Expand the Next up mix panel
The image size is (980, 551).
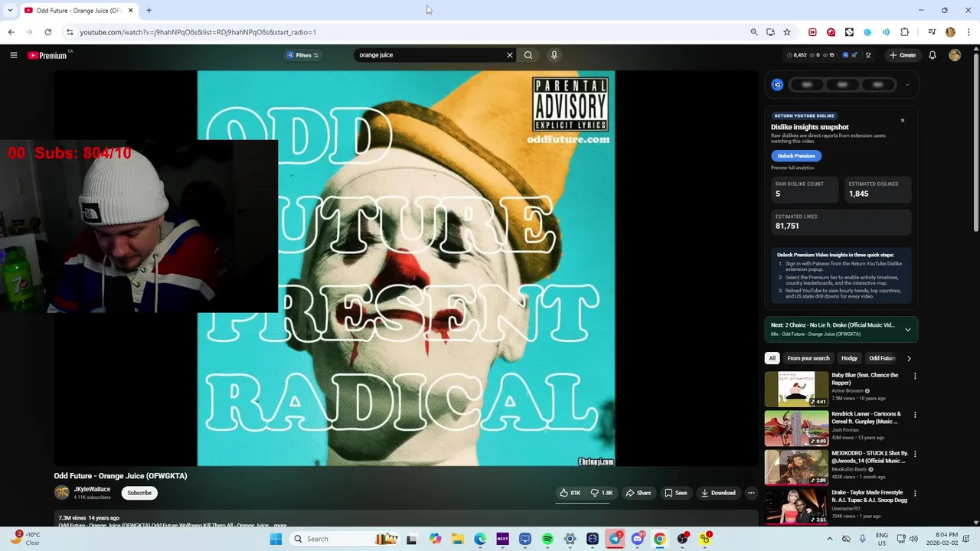click(x=908, y=330)
